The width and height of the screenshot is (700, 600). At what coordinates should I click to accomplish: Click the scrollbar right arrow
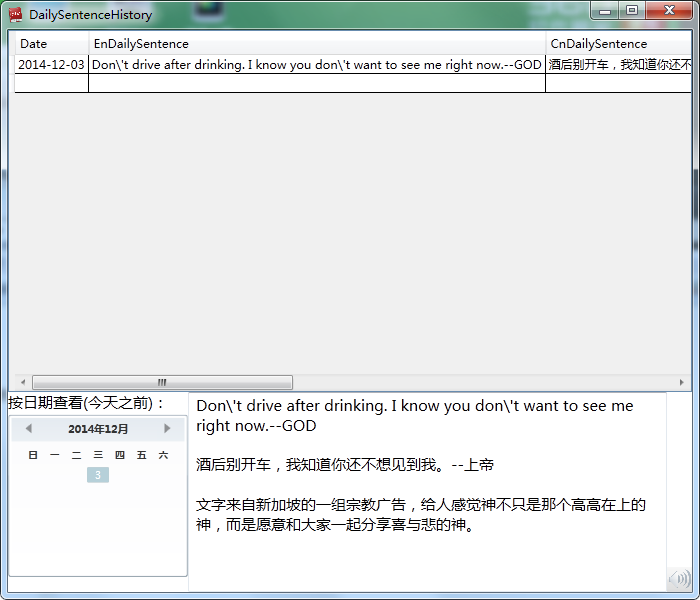(x=682, y=382)
